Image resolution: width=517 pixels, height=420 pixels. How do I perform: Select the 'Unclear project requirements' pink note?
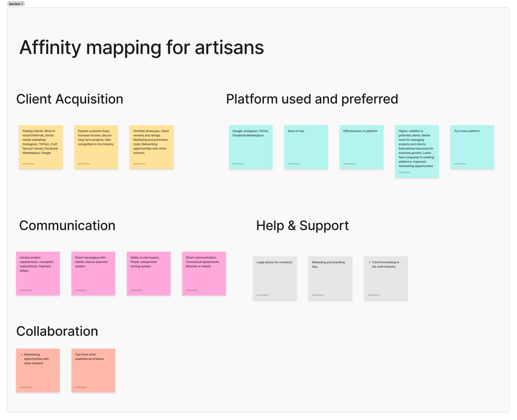38,273
